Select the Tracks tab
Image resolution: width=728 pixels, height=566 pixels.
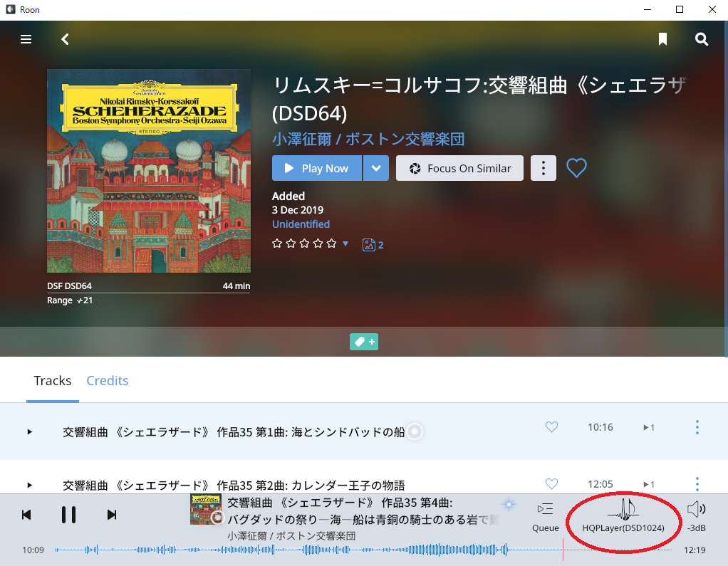tap(53, 381)
